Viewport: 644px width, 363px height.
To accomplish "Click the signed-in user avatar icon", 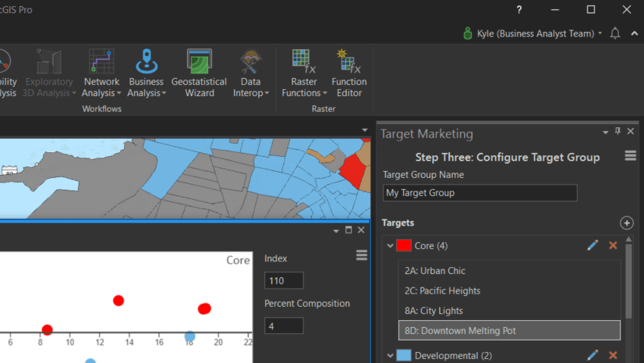I will 467,34.
